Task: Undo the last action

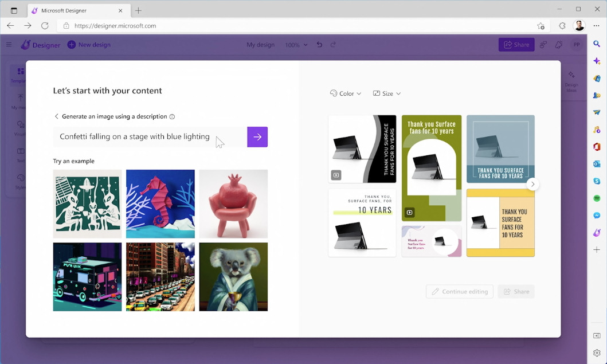Action: click(x=319, y=45)
